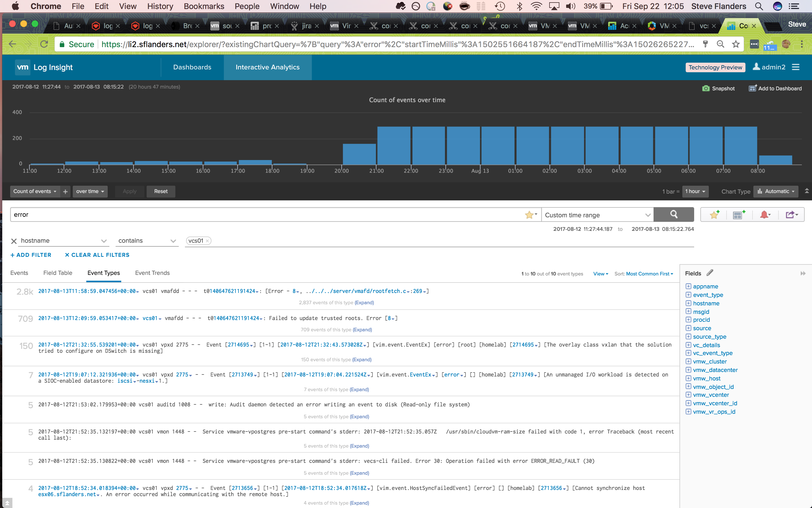This screenshot has width=812, height=508.
Task: Open the Count of events dropdown
Action: pyautogui.click(x=35, y=192)
